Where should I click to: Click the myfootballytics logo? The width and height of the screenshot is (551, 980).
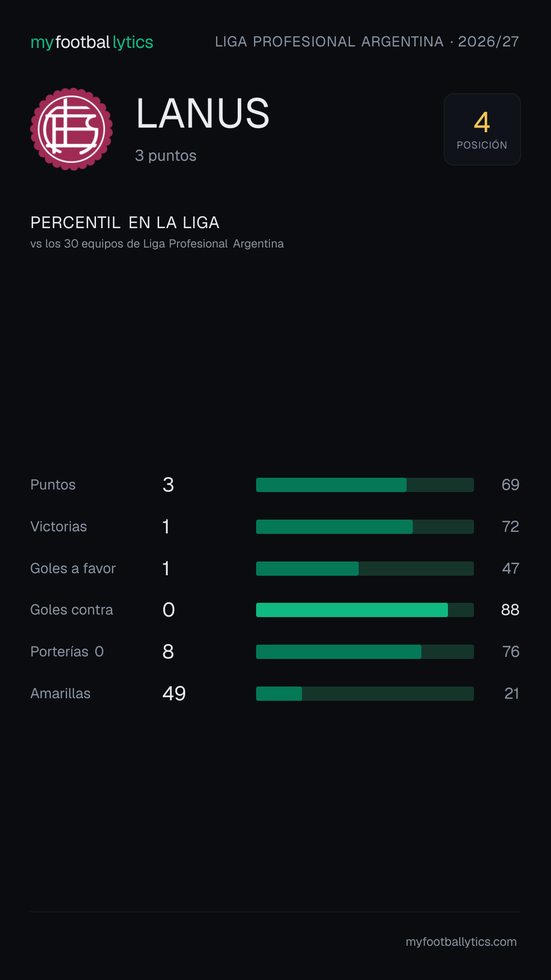pos(92,42)
